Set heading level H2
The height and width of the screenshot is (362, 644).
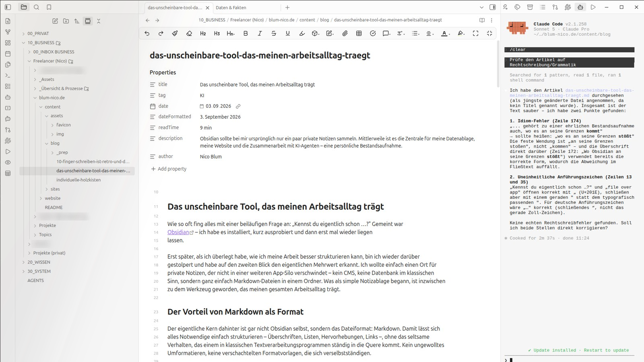(203, 33)
